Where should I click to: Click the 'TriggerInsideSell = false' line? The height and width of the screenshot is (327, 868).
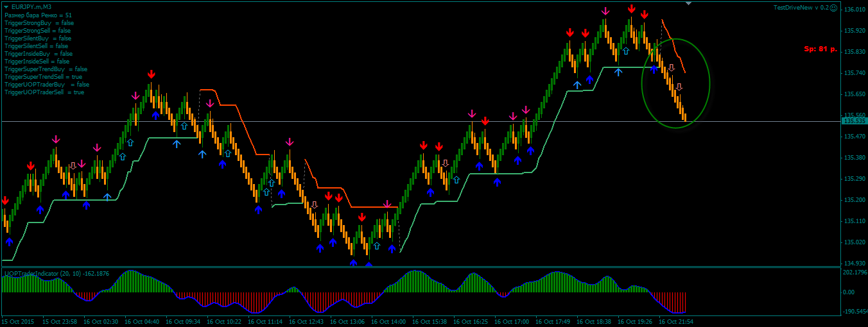click(x=37, y=62)
